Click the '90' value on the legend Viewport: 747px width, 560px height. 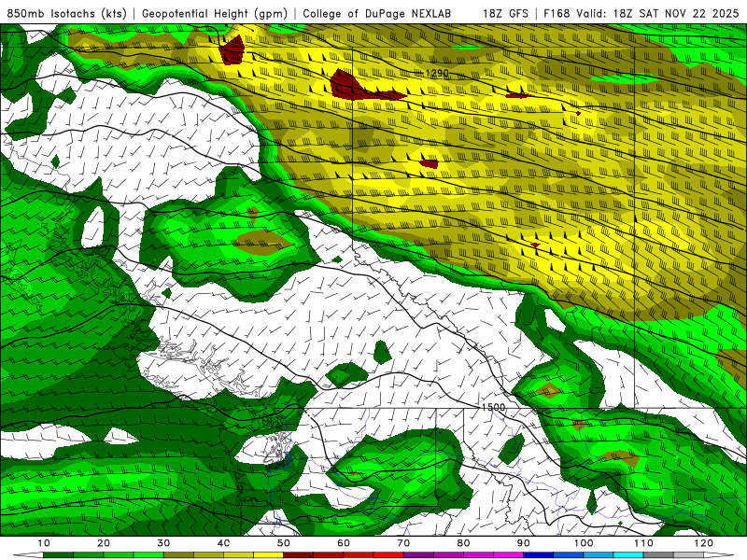(524, 543)
